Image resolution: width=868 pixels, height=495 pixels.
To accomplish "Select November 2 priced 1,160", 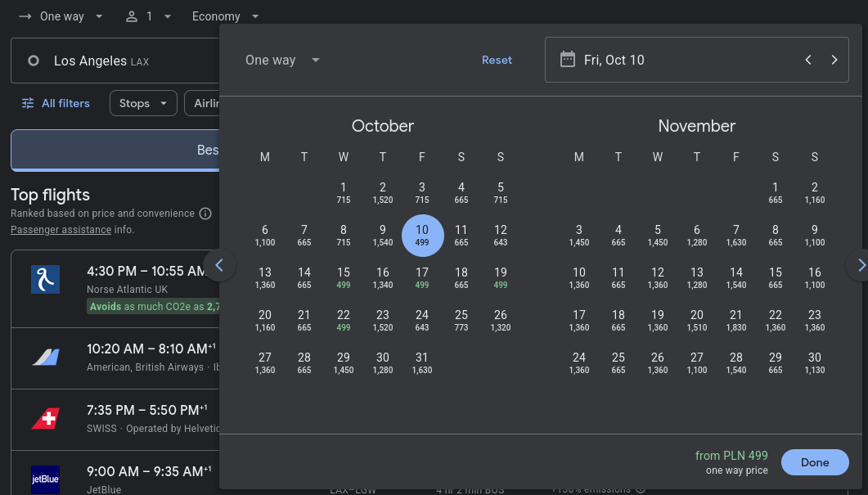I will tap(814, 193).
